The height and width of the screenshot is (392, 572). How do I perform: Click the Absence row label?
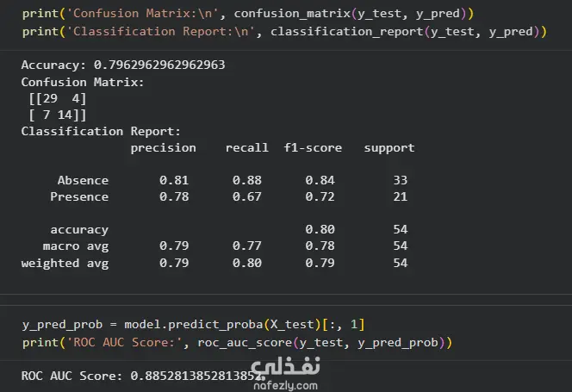point(83,180)
